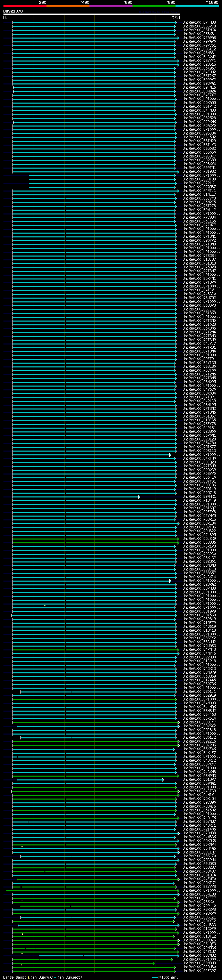222x980 pixels.
Task: Open the last hit UniRef100_A2ECR7
Action: [x=199, y=971]
